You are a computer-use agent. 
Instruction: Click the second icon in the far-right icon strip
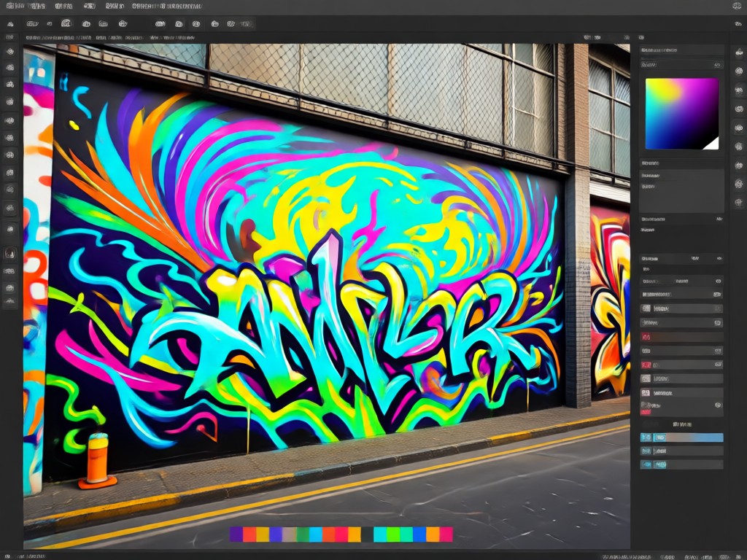739,71
